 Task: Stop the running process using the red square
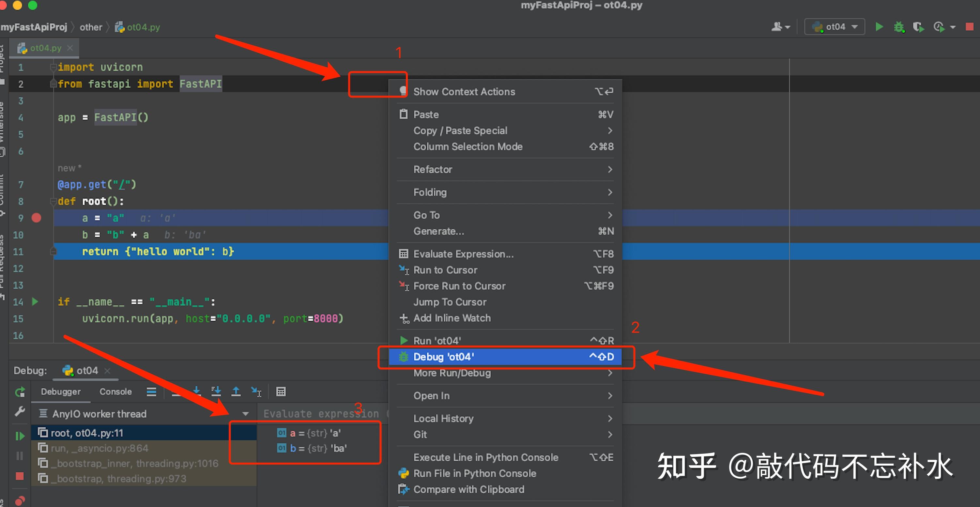coord(970,27)
